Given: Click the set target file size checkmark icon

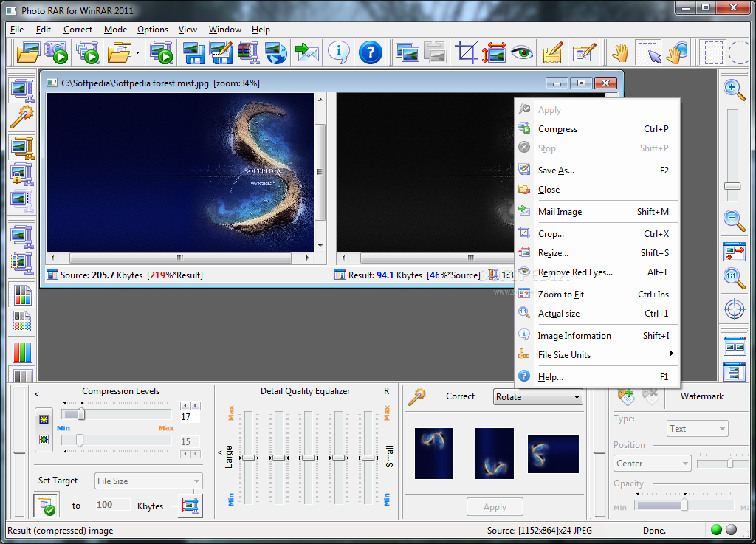Looking at the screenshot, I should click(x=47, y=504).
